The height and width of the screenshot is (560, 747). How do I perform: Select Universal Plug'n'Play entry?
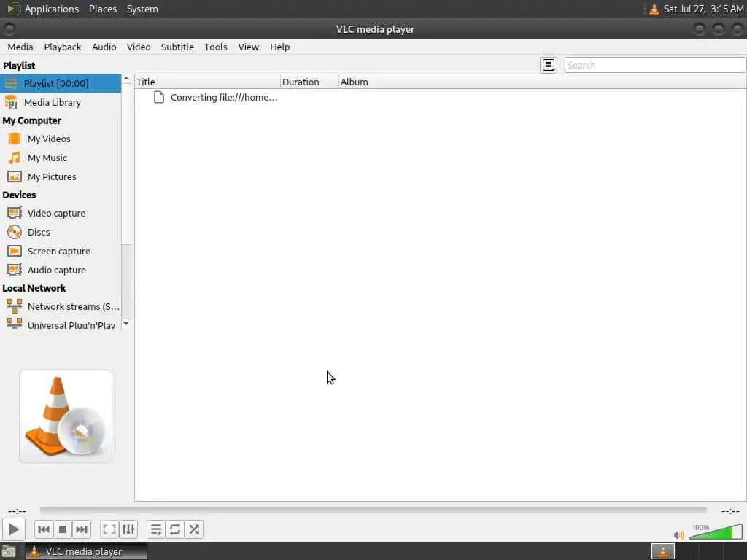click(x=61, y=324)
